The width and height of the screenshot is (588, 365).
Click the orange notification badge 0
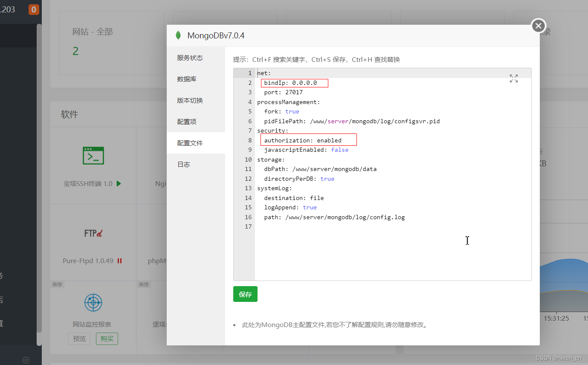(34, 9)
